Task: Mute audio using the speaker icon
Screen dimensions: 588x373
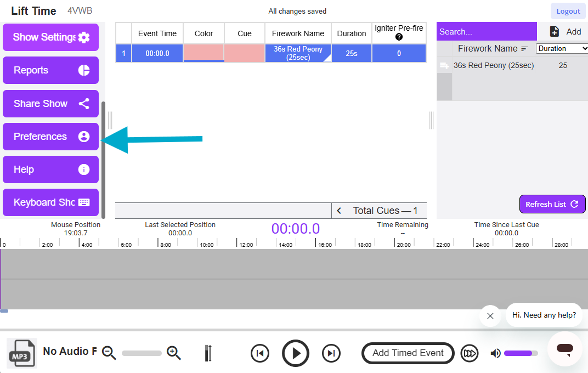Action: point(495,353)
